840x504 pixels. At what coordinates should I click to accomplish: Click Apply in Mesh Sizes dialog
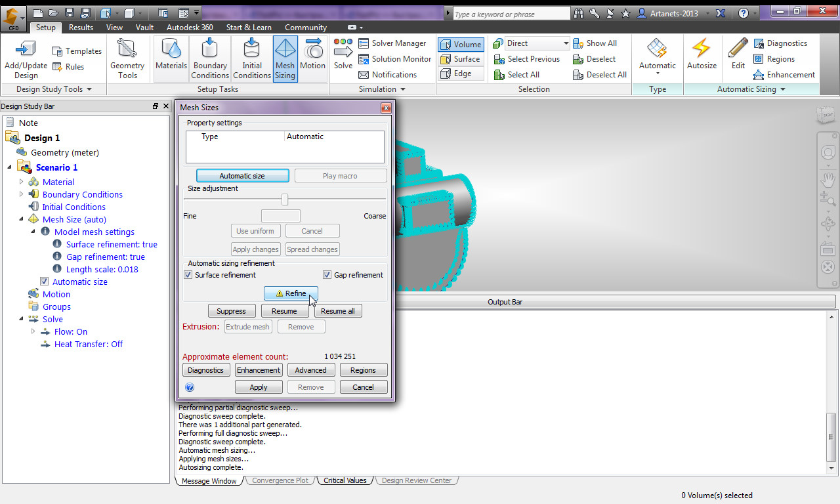click(259, 387)
